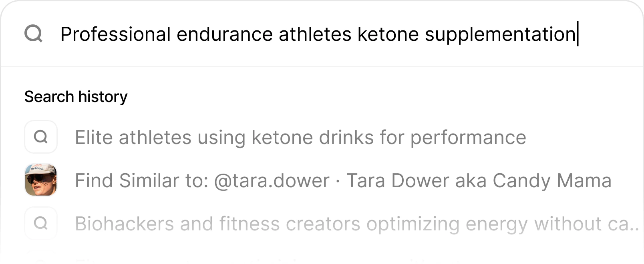644x264 pixels.
Task: Click search icon beside Elite athletes entry
Action: pos(41,137)
